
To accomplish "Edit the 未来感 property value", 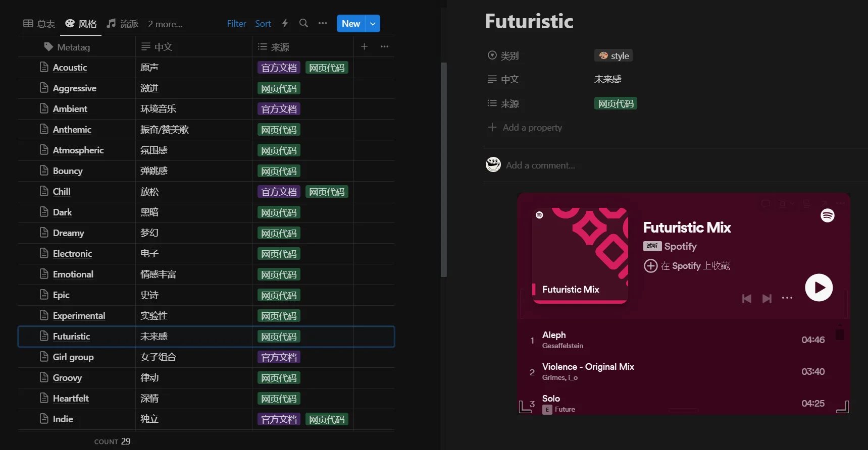I will pyautogui.click(x=608, y=79).
